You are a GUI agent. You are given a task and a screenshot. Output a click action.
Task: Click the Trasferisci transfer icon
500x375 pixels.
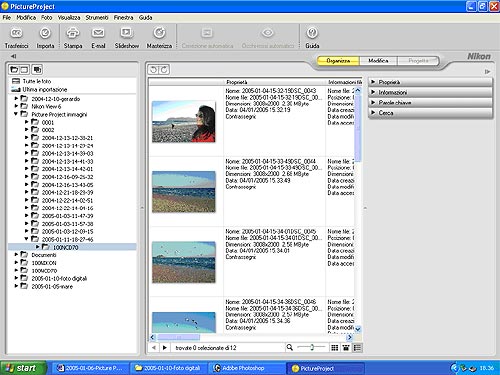click(16, 33)
